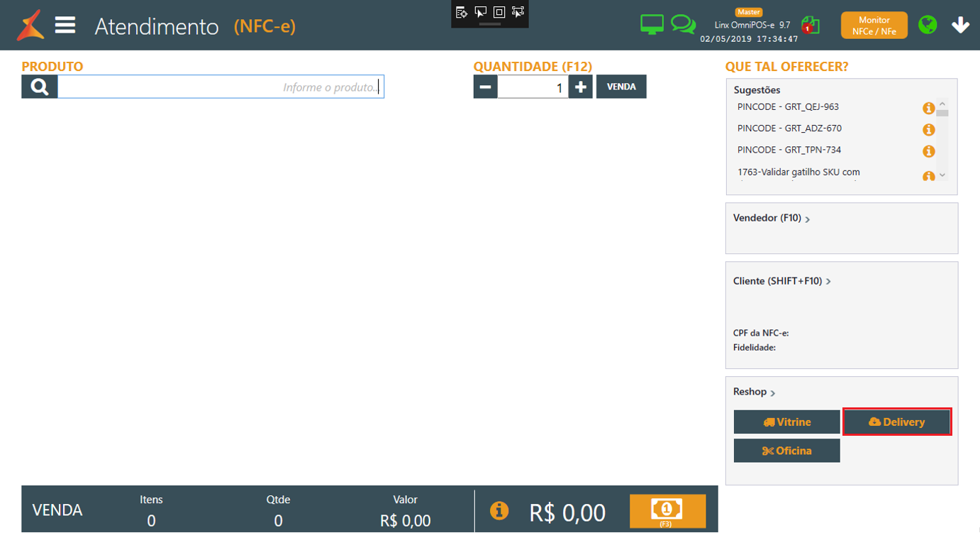Viewport: 980px width, 533px height.
Task: Click suggestions list scroll up arrow
Action: (942, 104)
